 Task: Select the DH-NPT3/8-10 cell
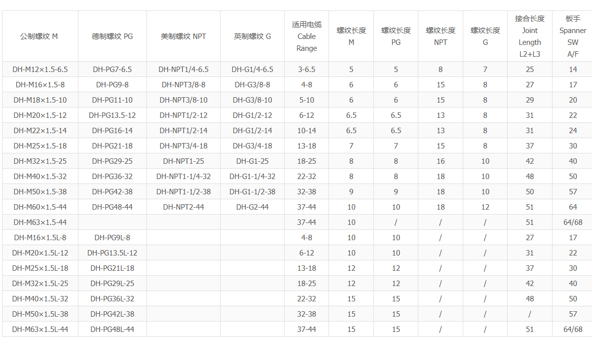183,100
